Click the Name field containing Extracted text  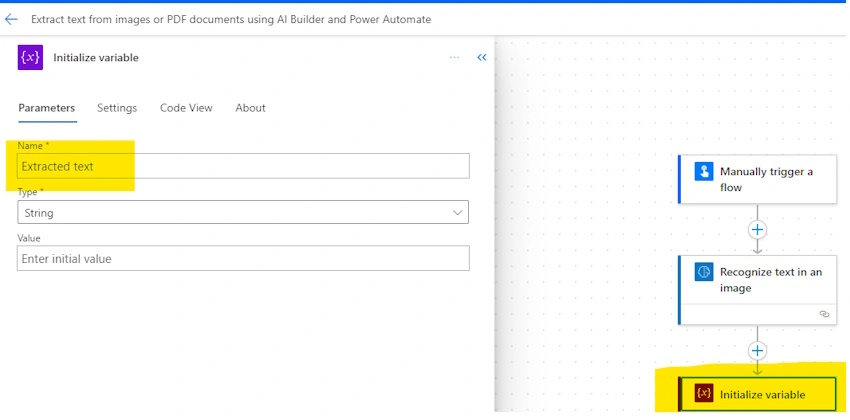pyautogui.click(x=243, y=166)
